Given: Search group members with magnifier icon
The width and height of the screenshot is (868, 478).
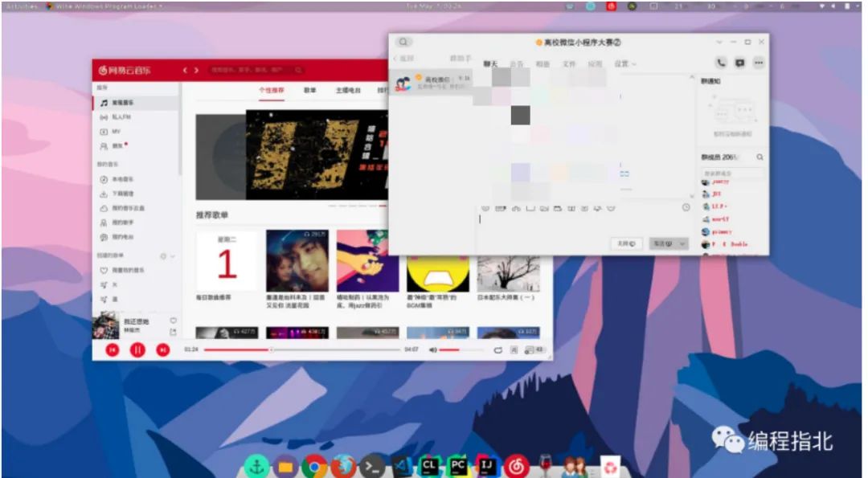Looking at the screenshot, I should click(760, 157).
